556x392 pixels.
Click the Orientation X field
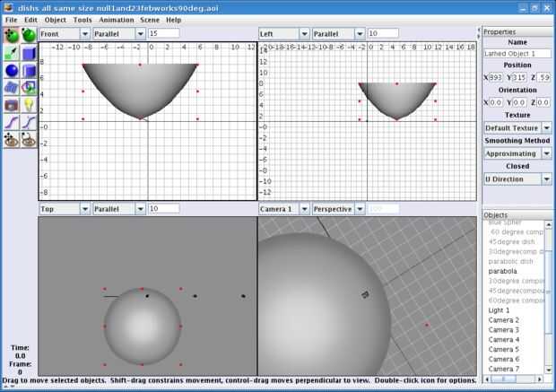(495, 102)
